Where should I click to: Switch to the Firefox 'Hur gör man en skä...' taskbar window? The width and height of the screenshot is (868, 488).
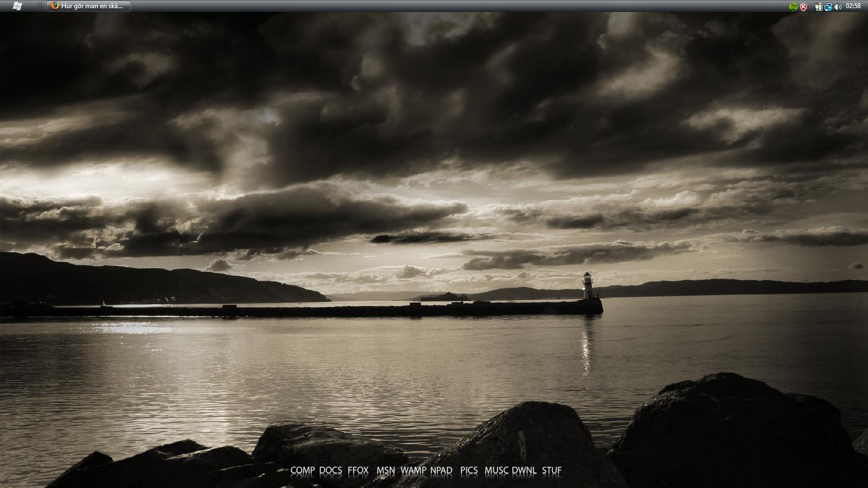coord(88,6)
